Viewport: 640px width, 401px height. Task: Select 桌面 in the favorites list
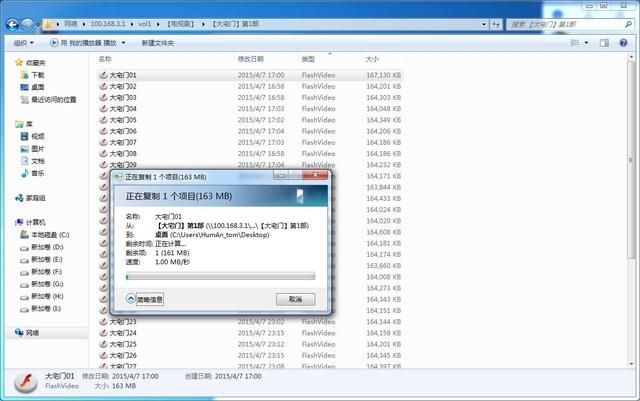tap(38, 87)
